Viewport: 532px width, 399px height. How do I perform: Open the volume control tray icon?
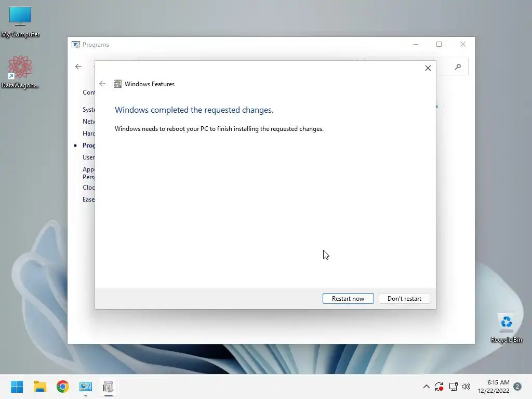466,387
